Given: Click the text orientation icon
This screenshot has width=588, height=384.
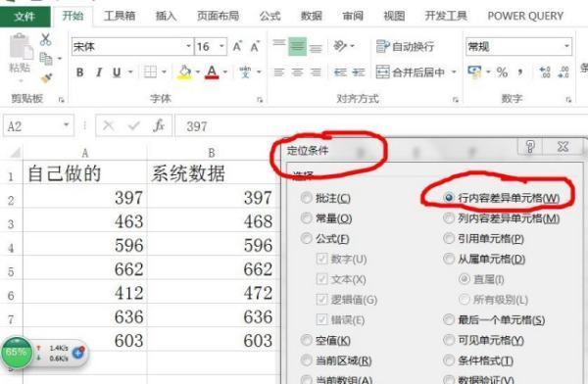Looking at the screenshot, I should pyautogui.click(x=340, y=46).
